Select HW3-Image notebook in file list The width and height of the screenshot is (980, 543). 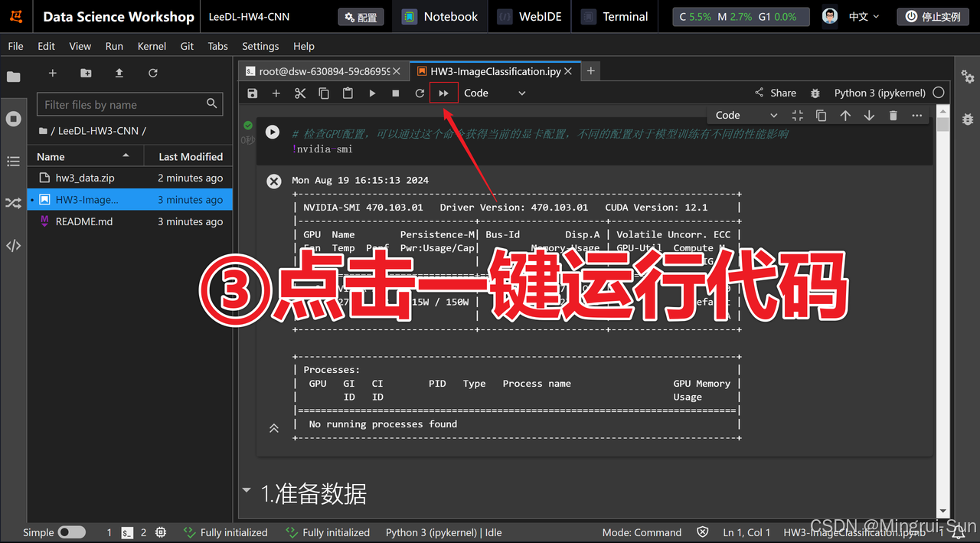[x=130, y=200]
